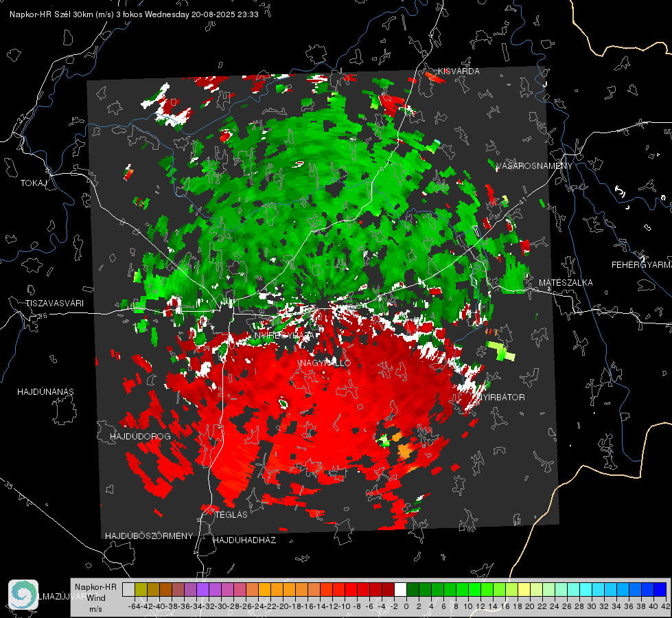
Task: Click the VÁSÁROSNAMÉNY city label
Action: pyautogui.click(x=534, y=166)
